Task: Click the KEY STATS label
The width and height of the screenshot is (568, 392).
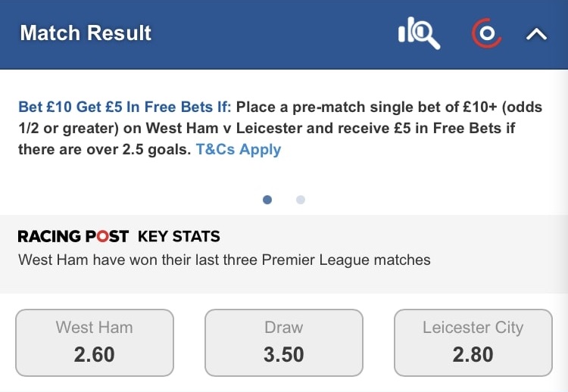Action: (x=179, y=237)
